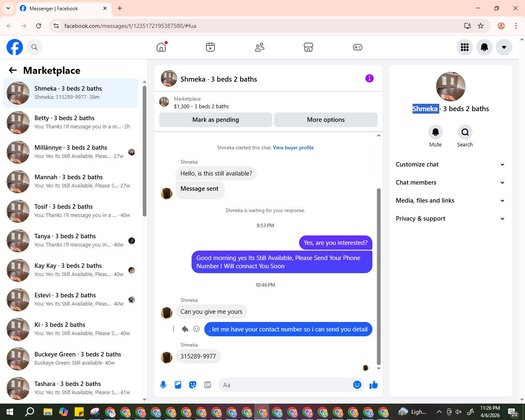Open Kay Kay's 3 beds 2 baths chat
The width and height of the screenshot is (525, 420).
point(71,270)
